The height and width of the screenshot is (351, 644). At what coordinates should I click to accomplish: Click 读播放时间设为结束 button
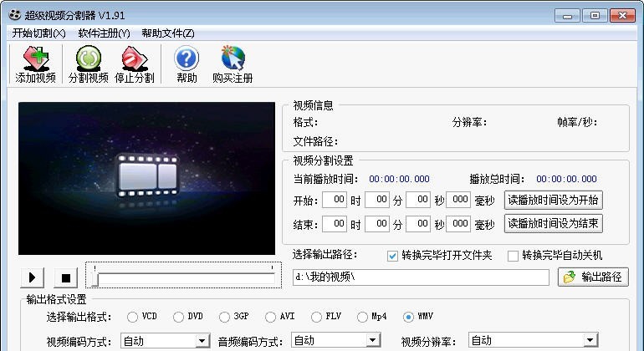553,224
